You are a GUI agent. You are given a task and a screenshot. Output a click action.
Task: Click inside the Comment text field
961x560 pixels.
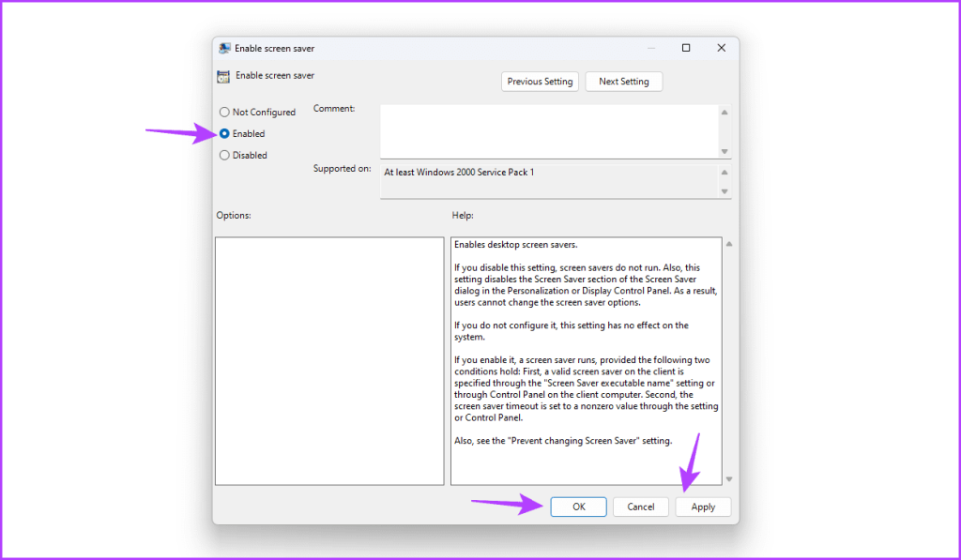pos(548,130)
